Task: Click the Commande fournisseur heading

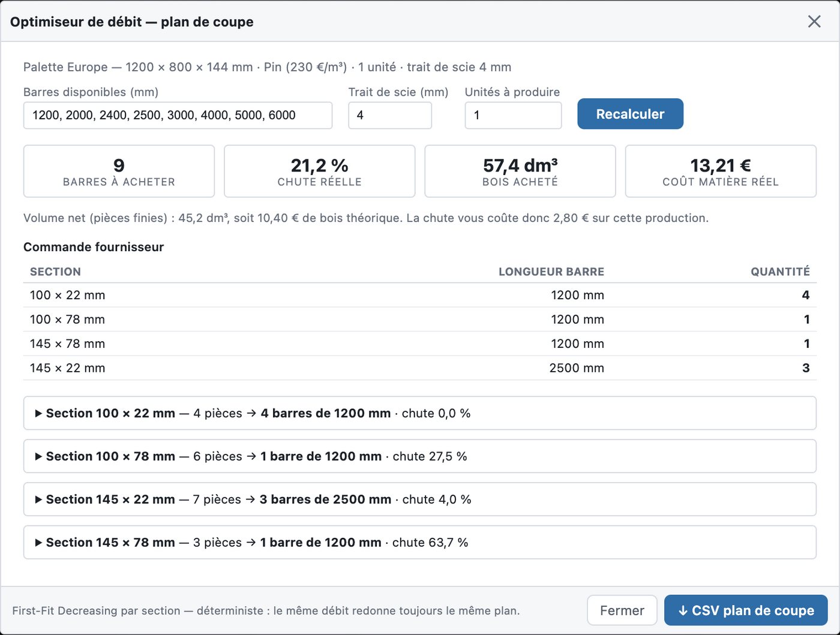Action: [x=94, y=247]
